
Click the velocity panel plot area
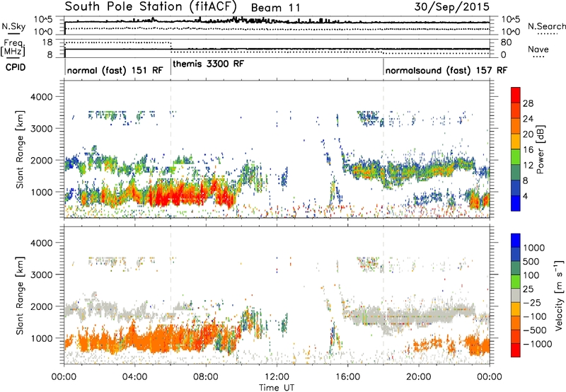coord(277,295)
